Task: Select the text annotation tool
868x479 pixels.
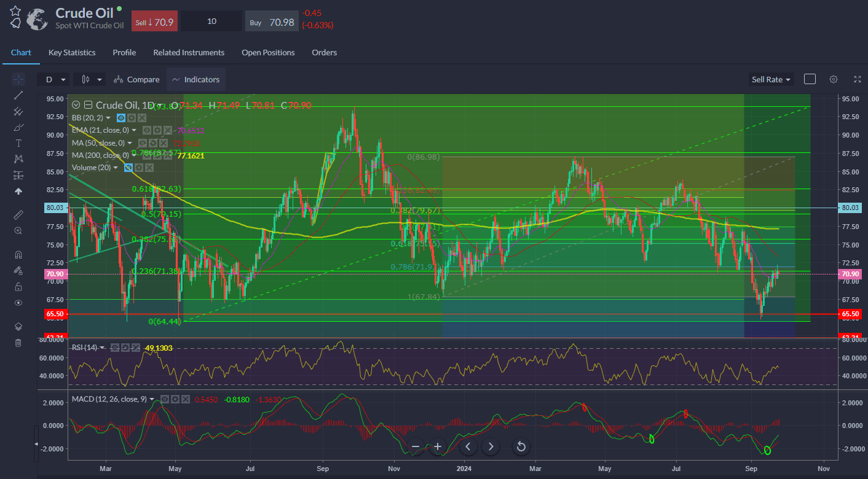Action: point(18,143)
